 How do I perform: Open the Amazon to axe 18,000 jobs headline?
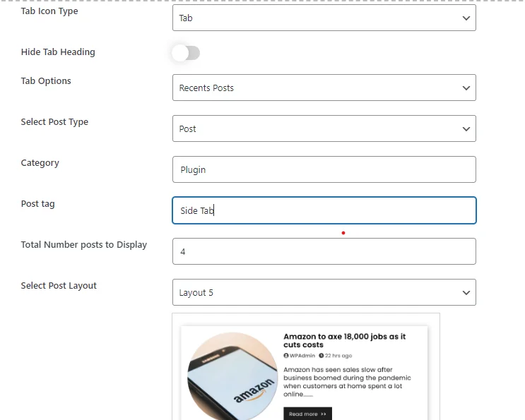pyautogui.click(x=344, y=340)
